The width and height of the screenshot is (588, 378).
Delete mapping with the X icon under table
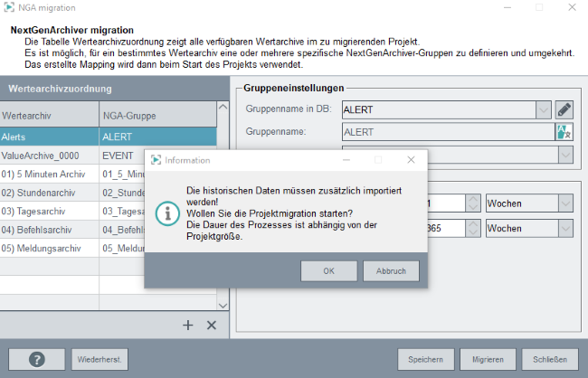click(212, 326)
